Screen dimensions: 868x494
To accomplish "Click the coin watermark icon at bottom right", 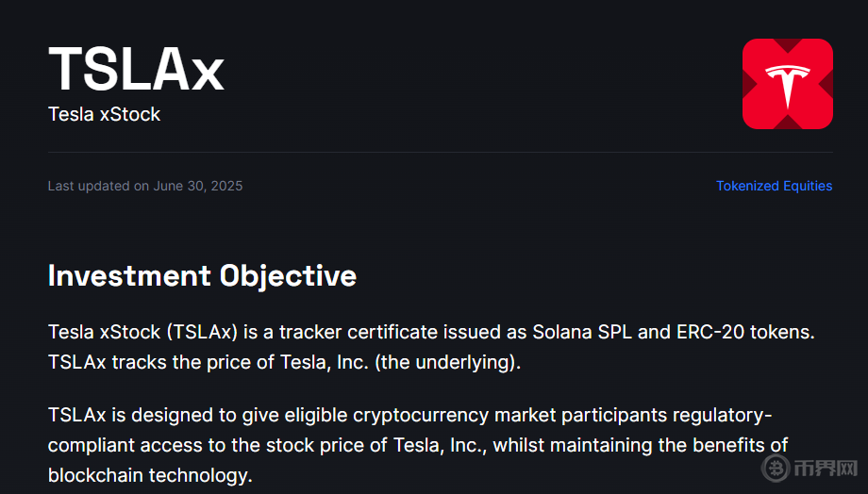I will click(x=778, y=468).
